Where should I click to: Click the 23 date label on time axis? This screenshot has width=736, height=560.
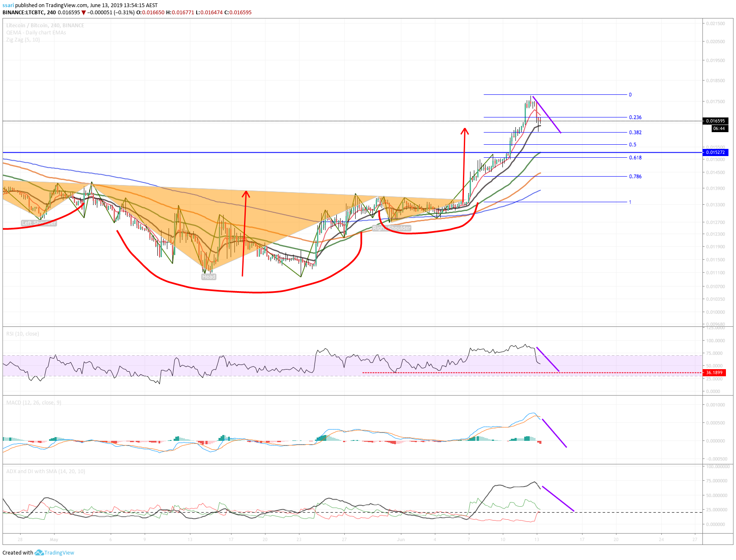coord(299,539)
